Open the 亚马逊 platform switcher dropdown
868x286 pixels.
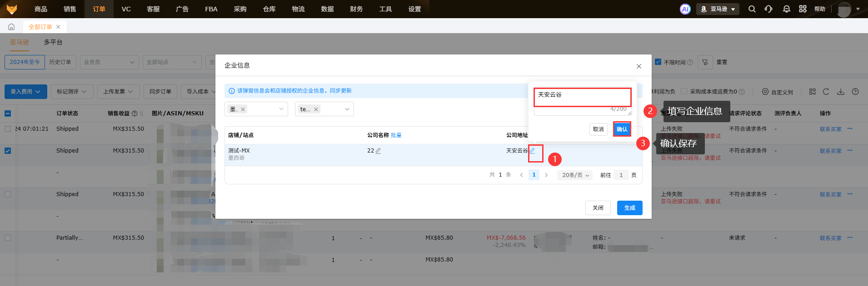coord(718,9)
